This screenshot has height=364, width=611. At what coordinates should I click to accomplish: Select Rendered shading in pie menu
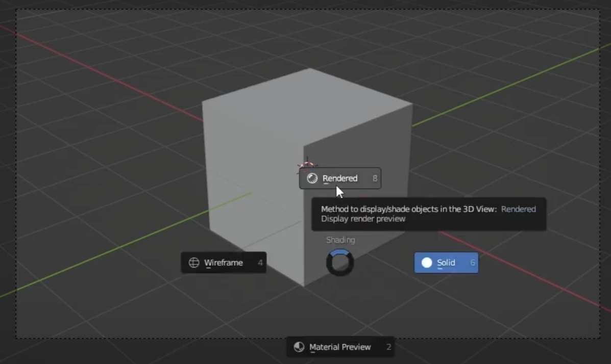(340, 178)
